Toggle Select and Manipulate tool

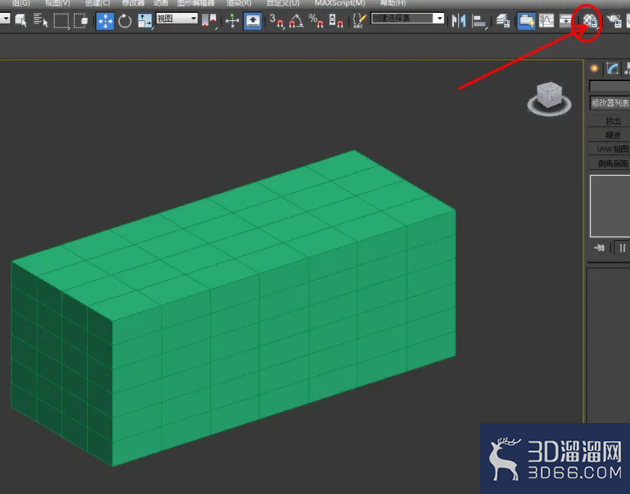tap(232, 20)
